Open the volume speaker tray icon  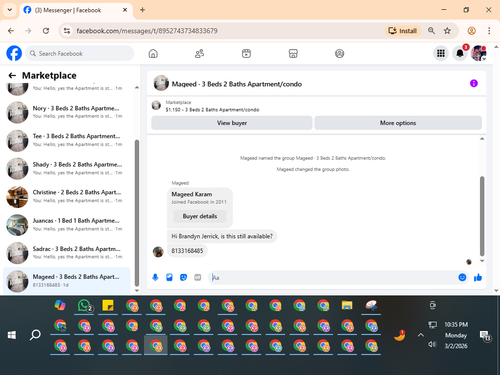tap(432, 344)
